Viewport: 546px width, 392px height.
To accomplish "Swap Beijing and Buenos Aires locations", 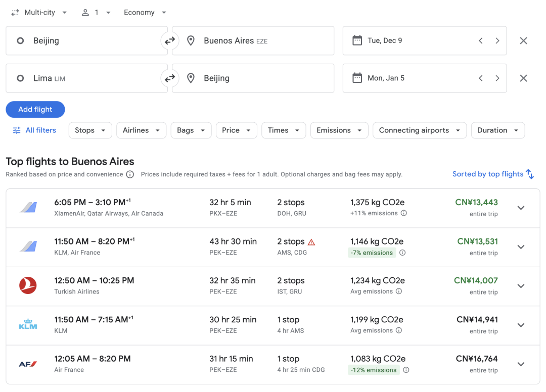I will pyautogui.click(x=170, y=41).
